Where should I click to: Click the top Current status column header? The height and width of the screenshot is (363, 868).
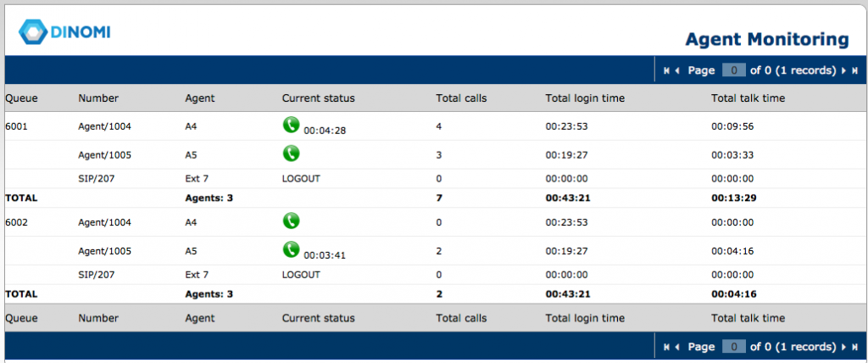319,98
